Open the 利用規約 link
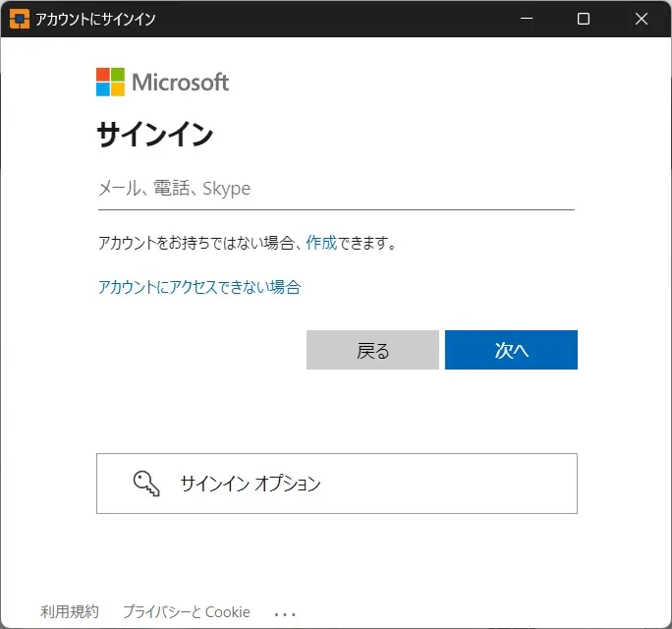This screenshot has height=629, width=672. 70,612
